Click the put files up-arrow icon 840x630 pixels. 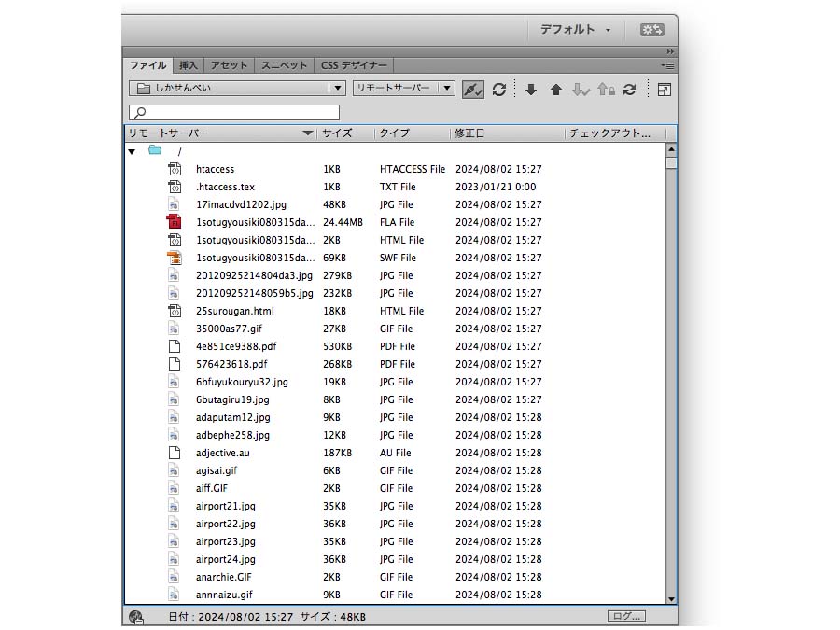[x=556, y=90]
